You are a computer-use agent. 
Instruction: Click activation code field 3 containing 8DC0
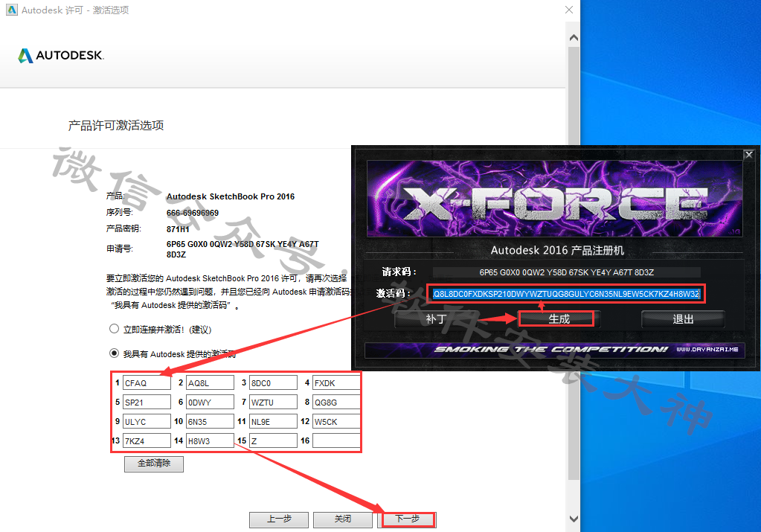(273, 383)
